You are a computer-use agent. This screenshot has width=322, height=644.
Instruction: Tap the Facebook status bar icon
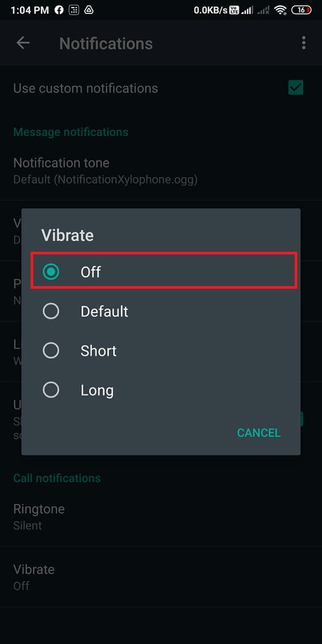coord(59,10)
